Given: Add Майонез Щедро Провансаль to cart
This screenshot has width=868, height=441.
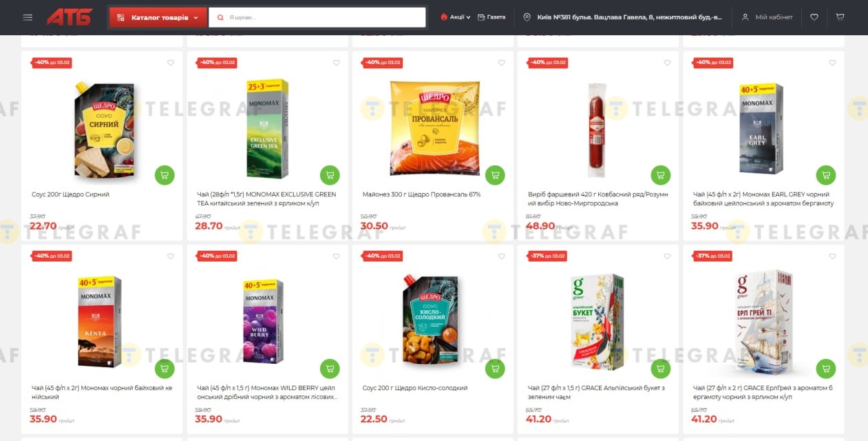Looking at the screenshot, I should (x=495, y=175).
